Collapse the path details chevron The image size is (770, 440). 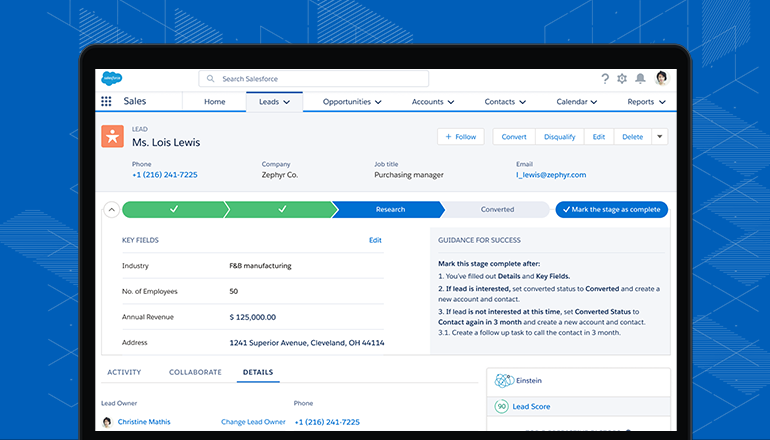pyautogui.click(x=111, y=210)
